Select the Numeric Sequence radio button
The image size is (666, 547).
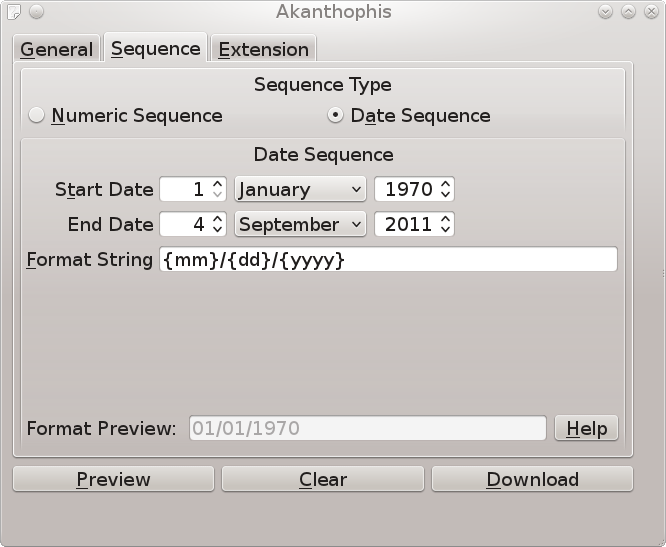pos(37,115)
